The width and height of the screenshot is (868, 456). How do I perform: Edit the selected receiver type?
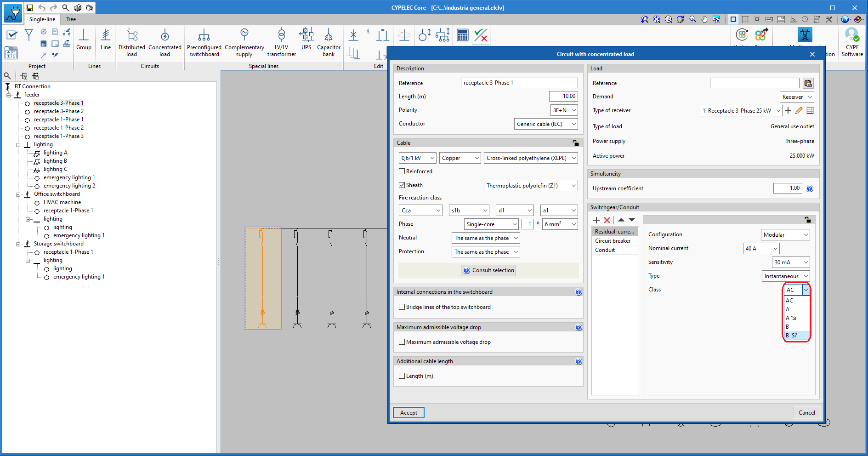(799, 110)
